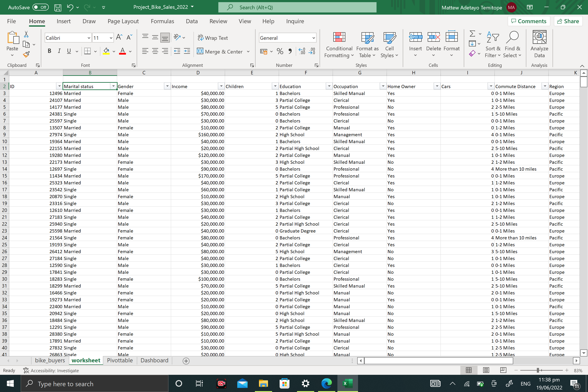This screenshot has height=392, width=588.
Task: Enable Wrap Text
Action: pos(213,38)
